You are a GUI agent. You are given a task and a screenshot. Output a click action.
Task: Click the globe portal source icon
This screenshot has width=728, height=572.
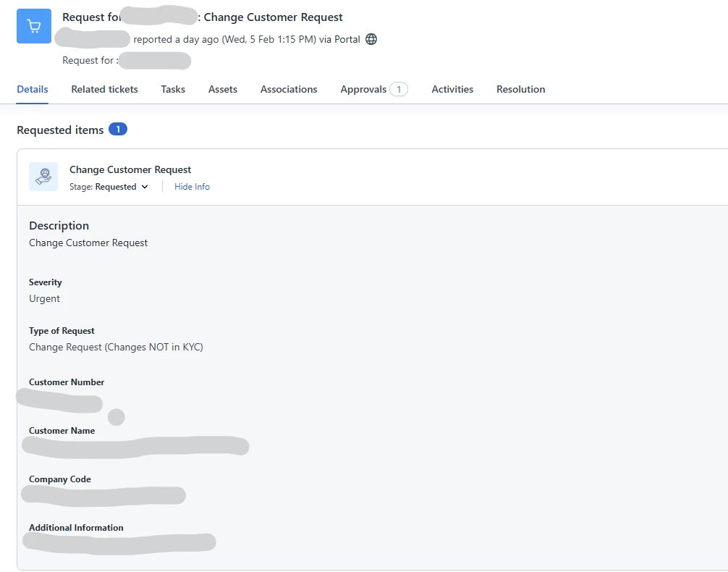pos(371,40)
